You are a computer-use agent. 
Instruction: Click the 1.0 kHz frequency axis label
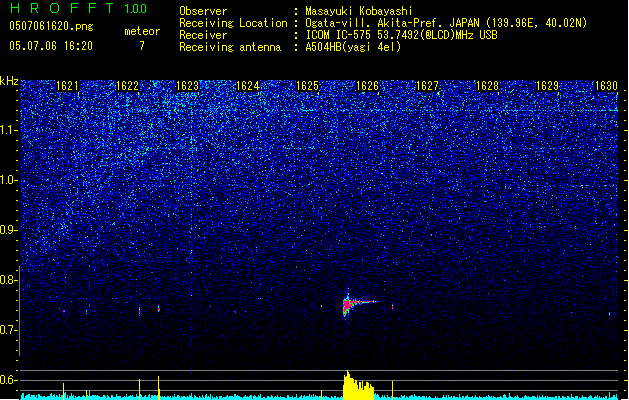coord(8,181)
